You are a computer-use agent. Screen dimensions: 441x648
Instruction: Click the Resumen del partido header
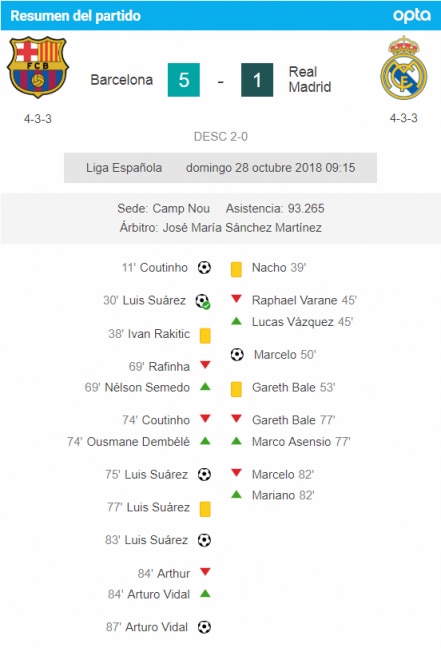[x=76, y=16]
